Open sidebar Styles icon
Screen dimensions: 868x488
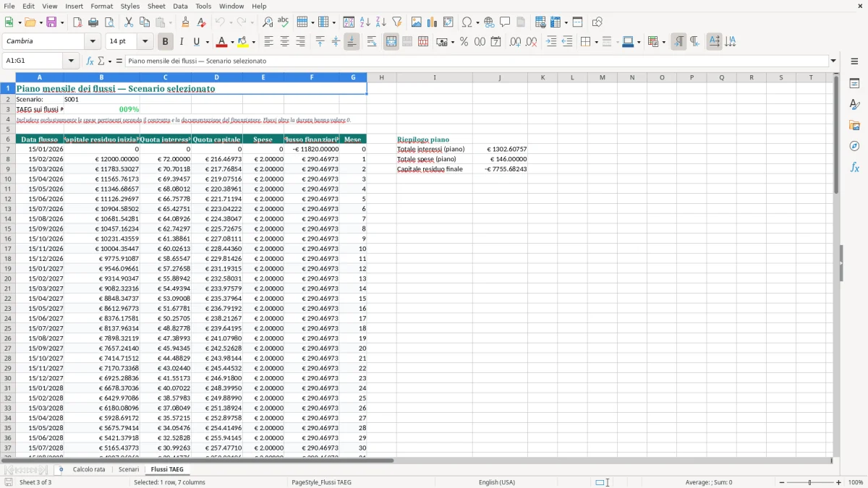(854, 105)
